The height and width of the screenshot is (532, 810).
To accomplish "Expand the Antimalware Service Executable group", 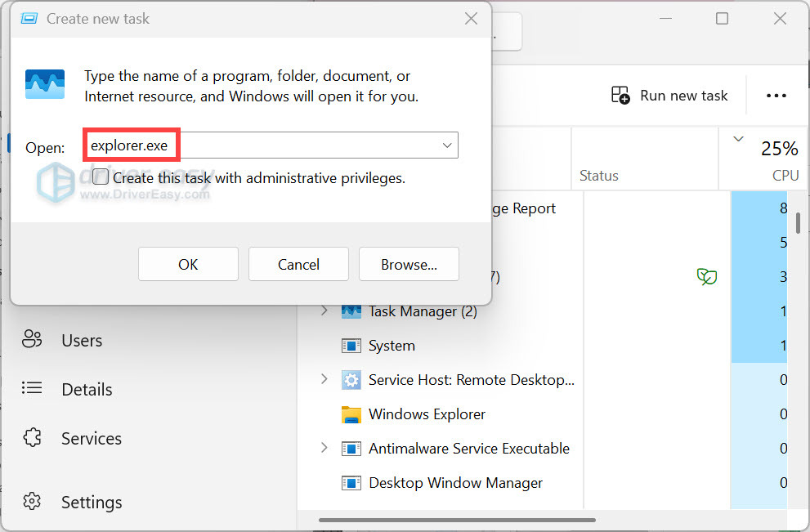I will [x=324, y=447].
